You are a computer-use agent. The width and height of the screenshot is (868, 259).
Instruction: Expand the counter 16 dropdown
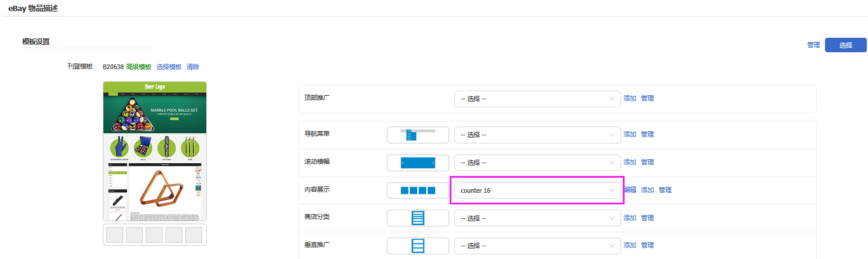537,190
